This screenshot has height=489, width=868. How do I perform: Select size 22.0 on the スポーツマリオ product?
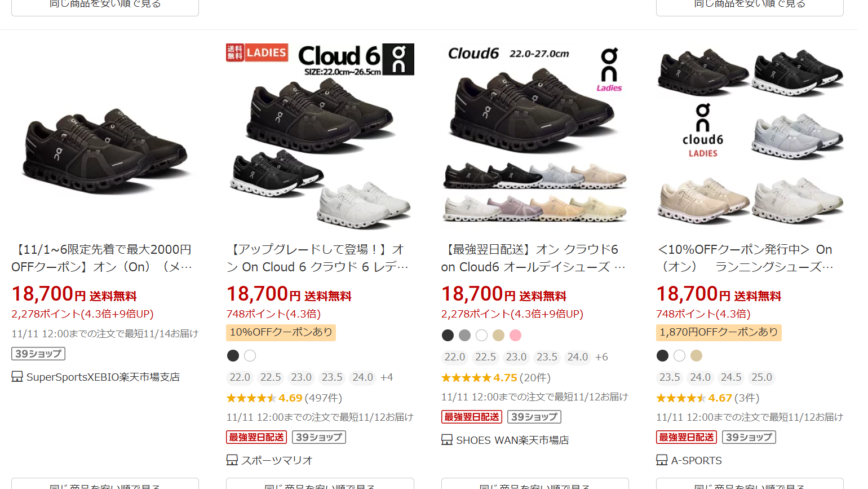tap(240, 377)
